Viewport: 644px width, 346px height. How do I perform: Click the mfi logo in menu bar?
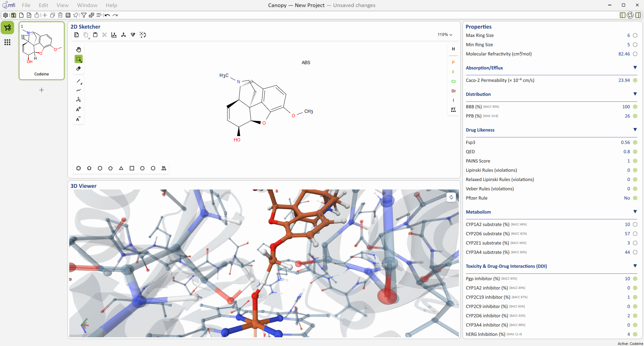[x=9, y=5]
